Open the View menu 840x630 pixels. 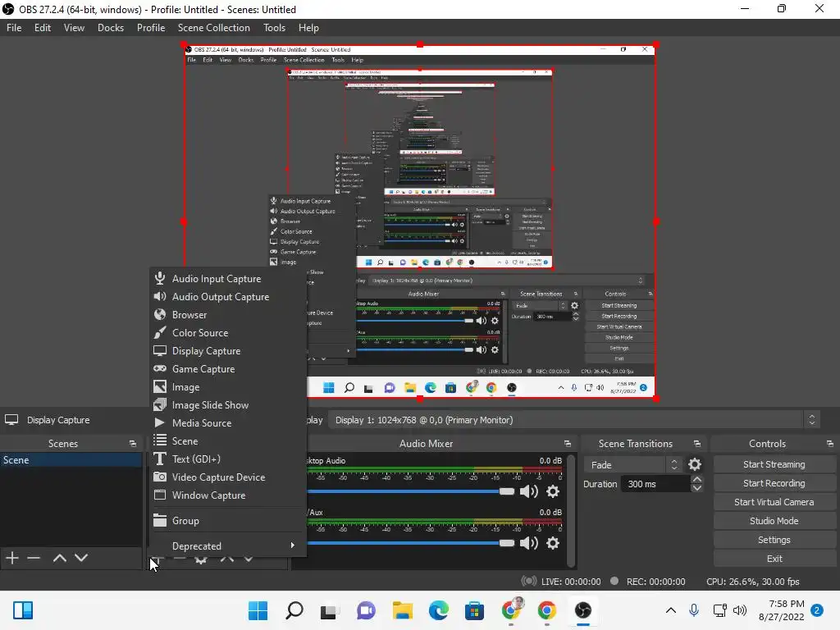(x=74, y=28)
